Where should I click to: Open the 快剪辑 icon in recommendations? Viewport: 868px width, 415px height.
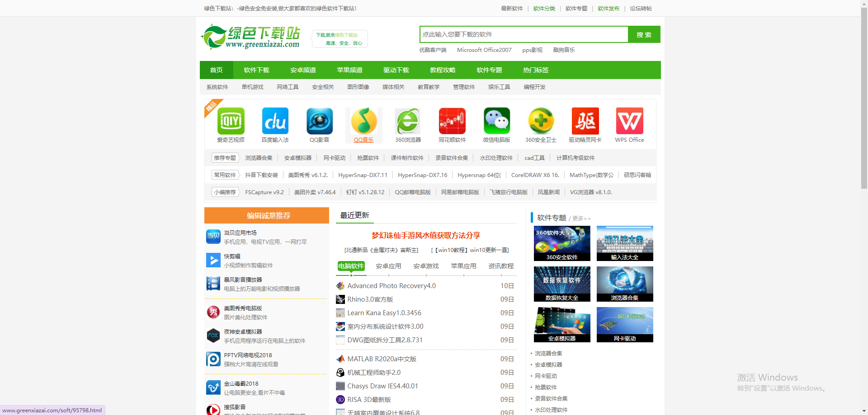(x=213, y=260)
